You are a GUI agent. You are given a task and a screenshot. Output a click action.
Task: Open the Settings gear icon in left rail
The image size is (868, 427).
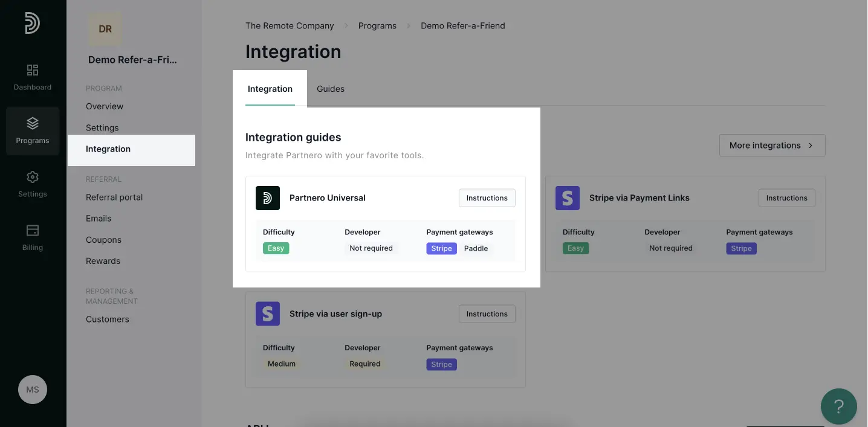(33, 177)
